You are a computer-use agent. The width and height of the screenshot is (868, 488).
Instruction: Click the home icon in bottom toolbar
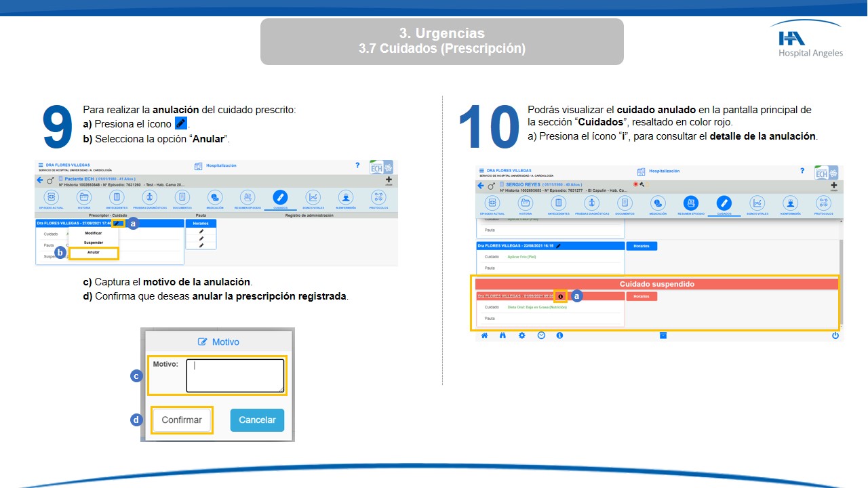(484, 335)
